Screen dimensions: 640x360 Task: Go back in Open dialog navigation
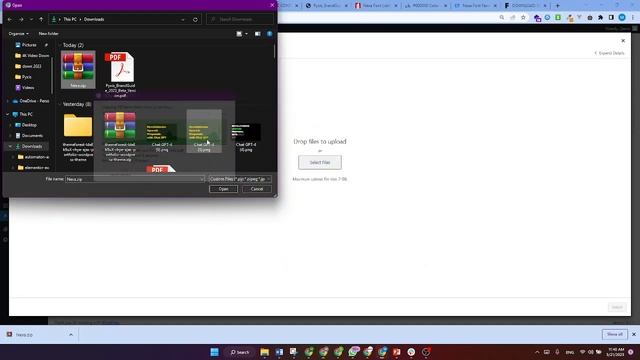[x=10, y=19]
